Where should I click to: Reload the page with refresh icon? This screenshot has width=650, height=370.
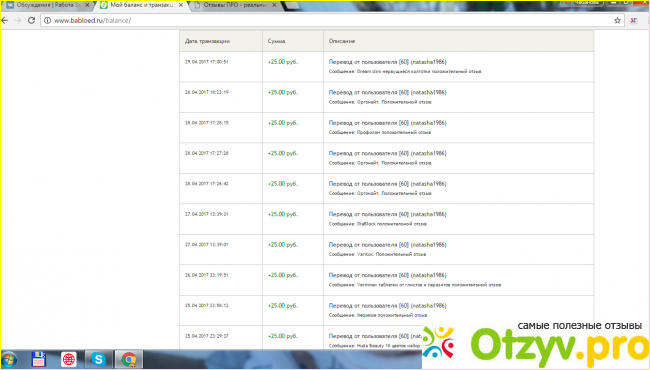(32, 20)
